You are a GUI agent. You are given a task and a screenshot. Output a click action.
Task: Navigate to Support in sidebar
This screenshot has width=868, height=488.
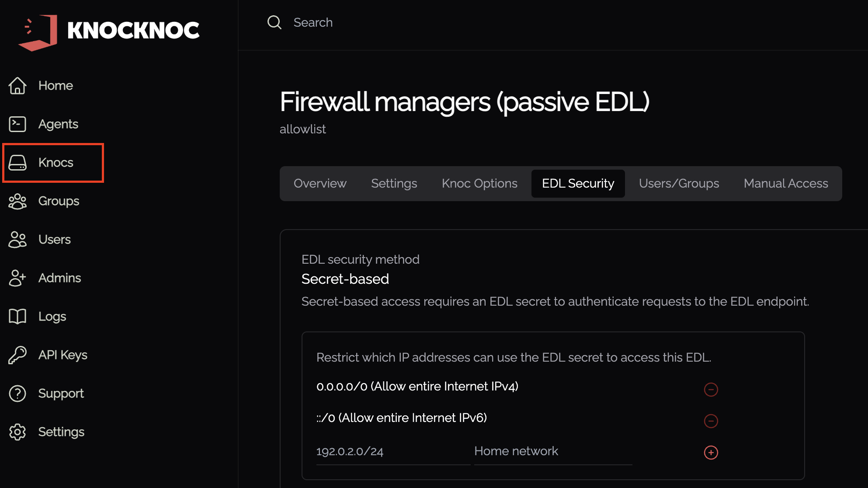61,394
